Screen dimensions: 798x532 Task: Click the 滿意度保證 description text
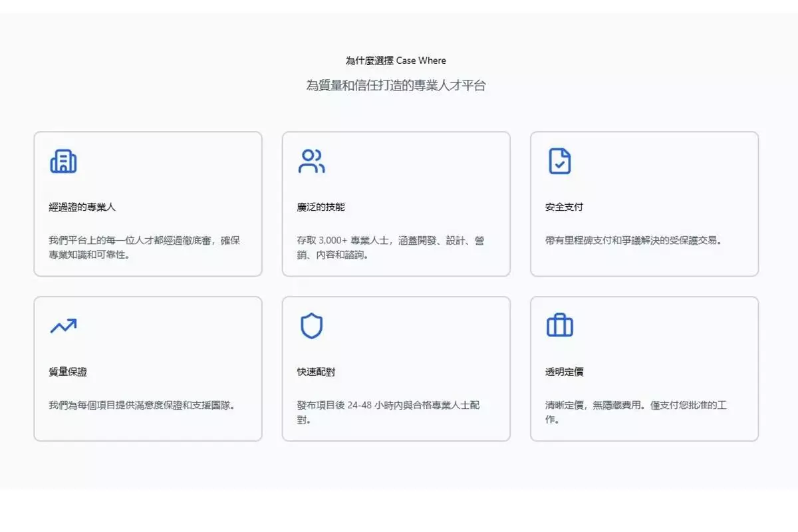pyautogui.click(x=141, y=405)
